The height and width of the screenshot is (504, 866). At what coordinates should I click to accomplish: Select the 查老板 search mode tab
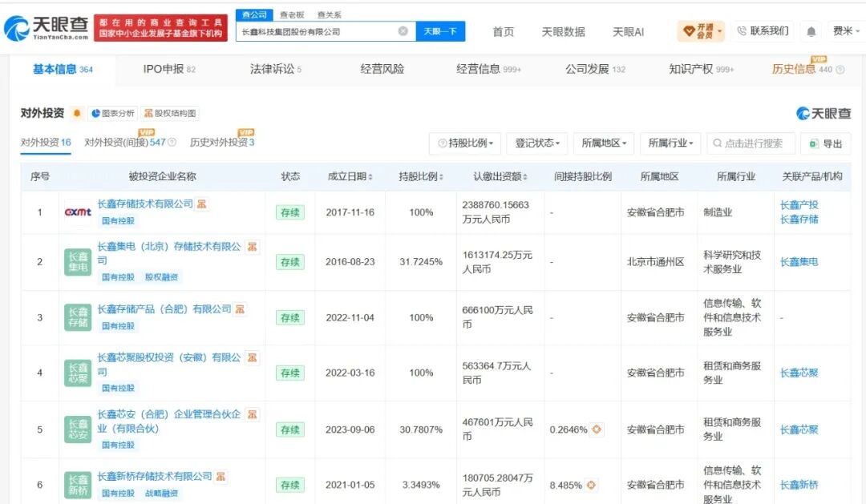point(292,15)
